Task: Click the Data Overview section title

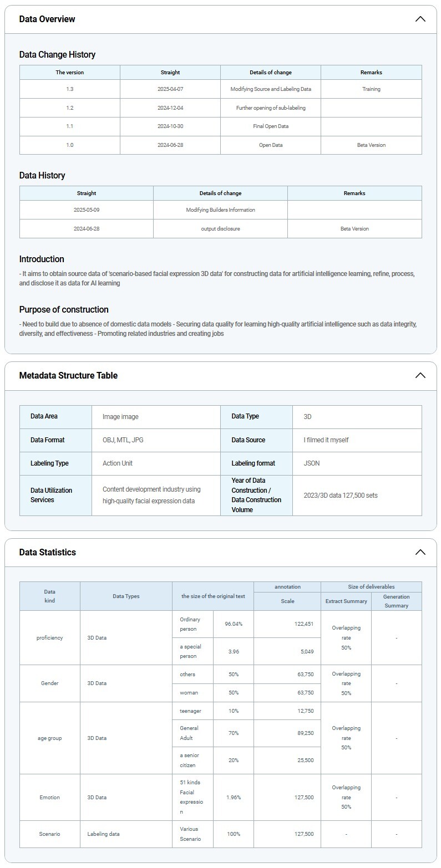Action: (47, 19)
